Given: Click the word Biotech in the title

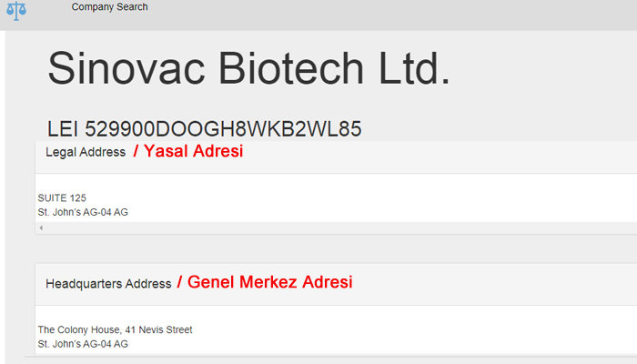Looking at the screenshot, I should coord(291,68).
